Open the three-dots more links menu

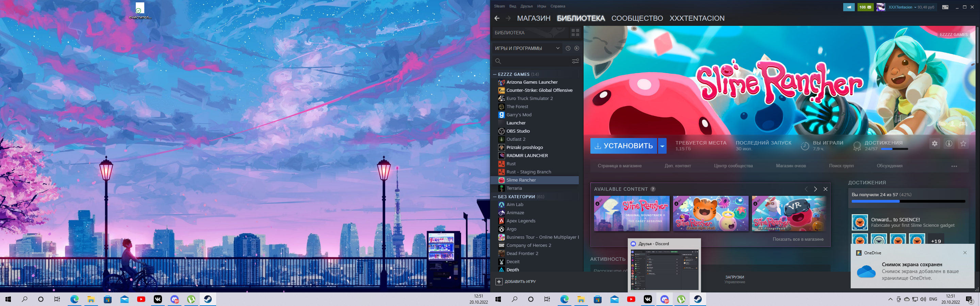coord(954,166)
